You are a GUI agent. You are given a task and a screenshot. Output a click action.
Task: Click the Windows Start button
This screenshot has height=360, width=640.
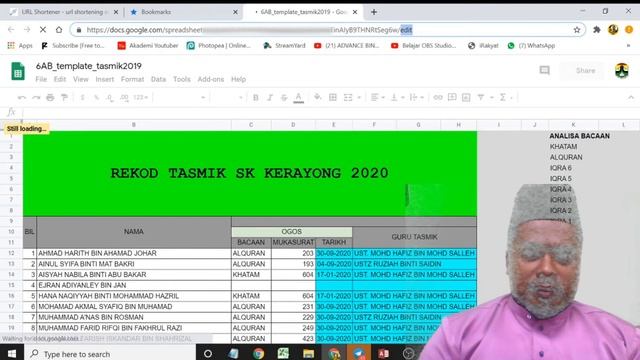tap(11, 353)
